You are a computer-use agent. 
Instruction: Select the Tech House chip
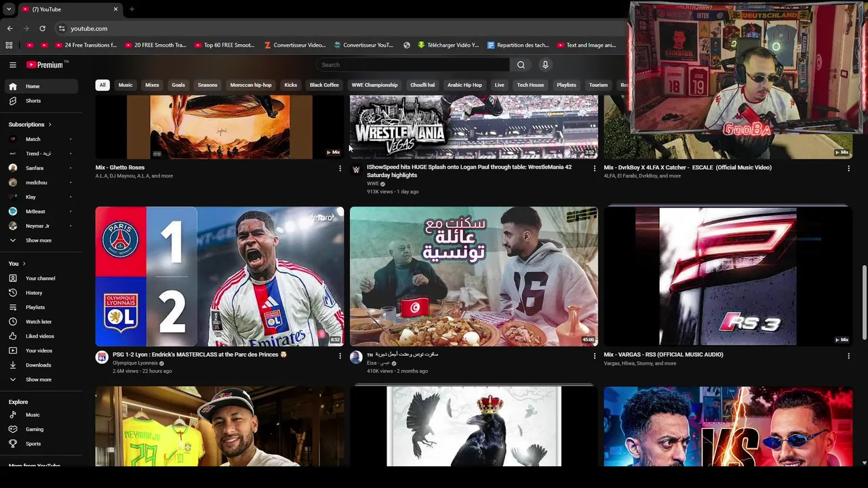tap(530, 85)
